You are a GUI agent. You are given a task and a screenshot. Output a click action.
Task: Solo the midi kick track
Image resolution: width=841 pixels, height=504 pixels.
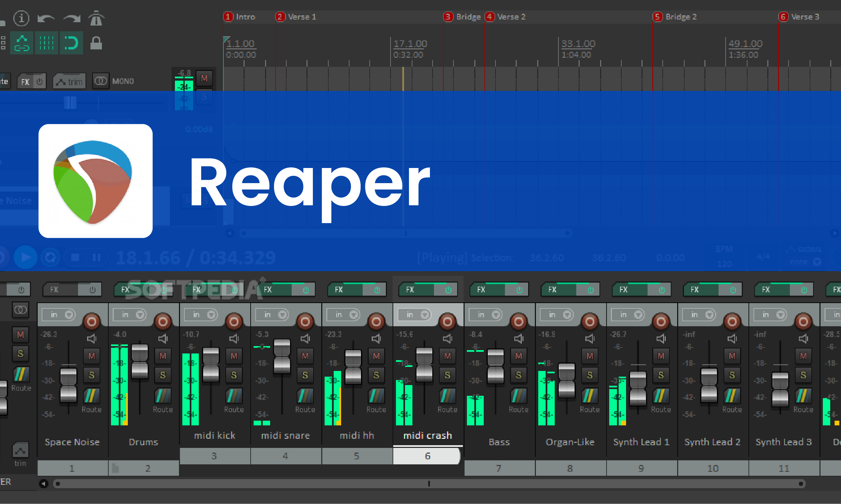[234, 375]
